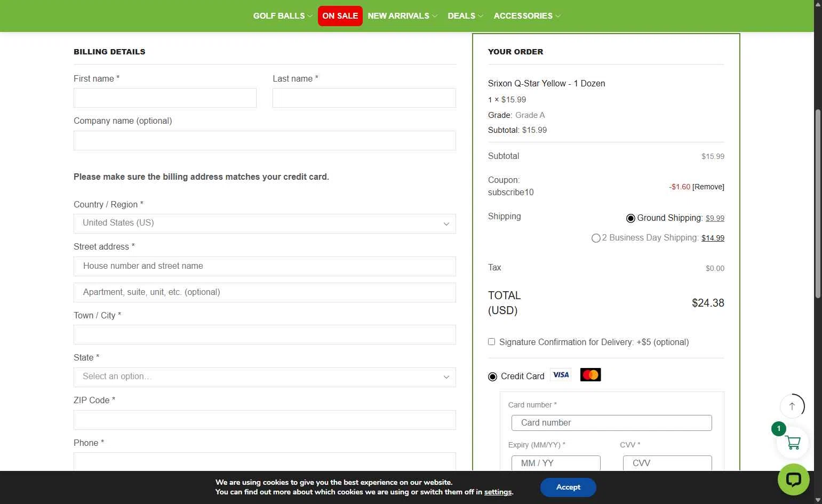The image size is (822, 504).
Task: Choose 2 Business Day Shipping radio
Action: coord(596,238)
